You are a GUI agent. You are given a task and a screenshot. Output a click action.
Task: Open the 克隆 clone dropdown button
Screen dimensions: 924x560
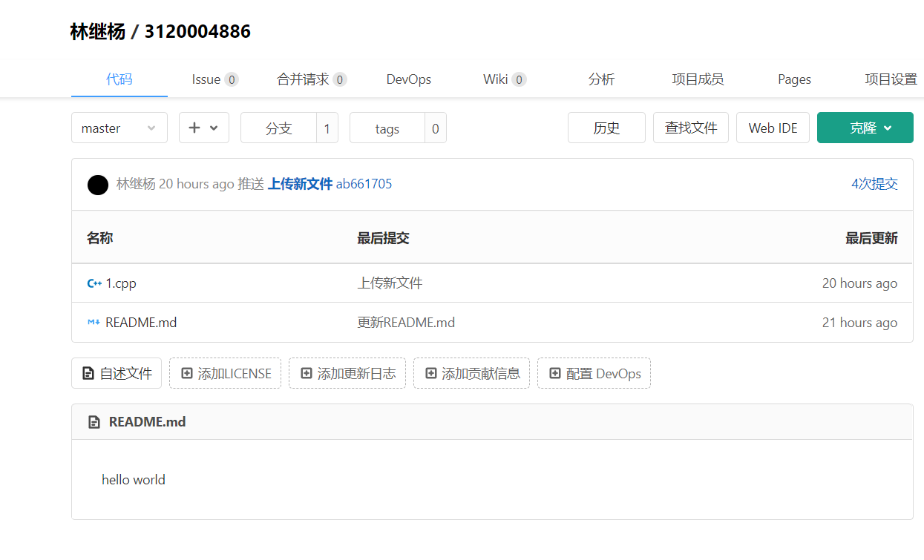click(x=865, y=128)
